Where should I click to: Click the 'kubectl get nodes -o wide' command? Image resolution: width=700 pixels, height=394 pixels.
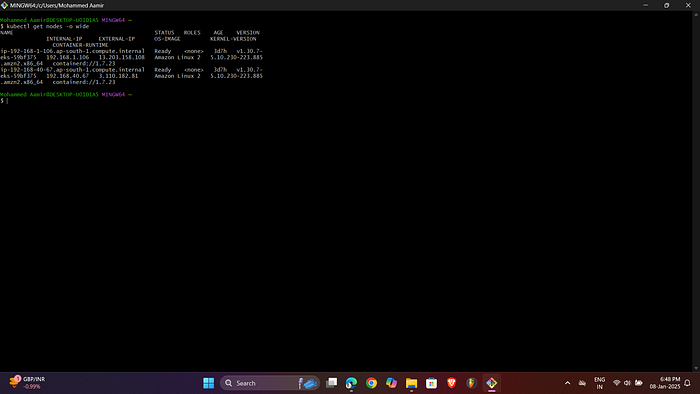(x=48, y=26)
